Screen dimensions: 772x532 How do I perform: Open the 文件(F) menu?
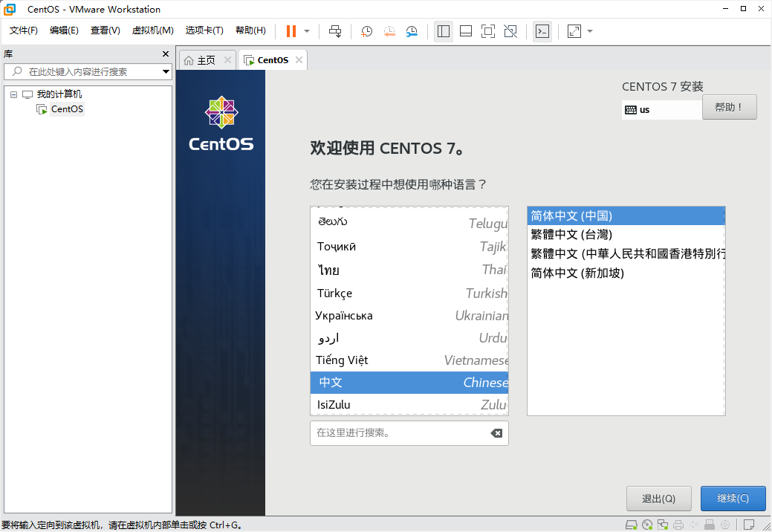pyautogui.click(x=24, y=30)
